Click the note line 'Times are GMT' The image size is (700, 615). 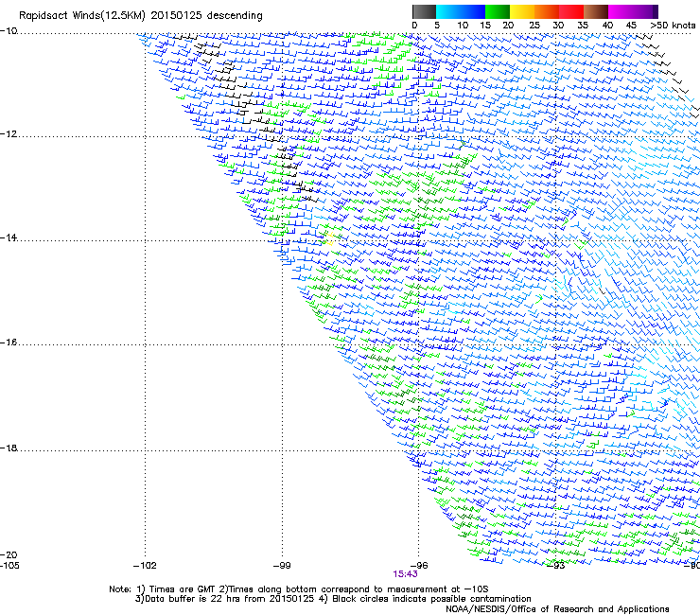[182, 589]
